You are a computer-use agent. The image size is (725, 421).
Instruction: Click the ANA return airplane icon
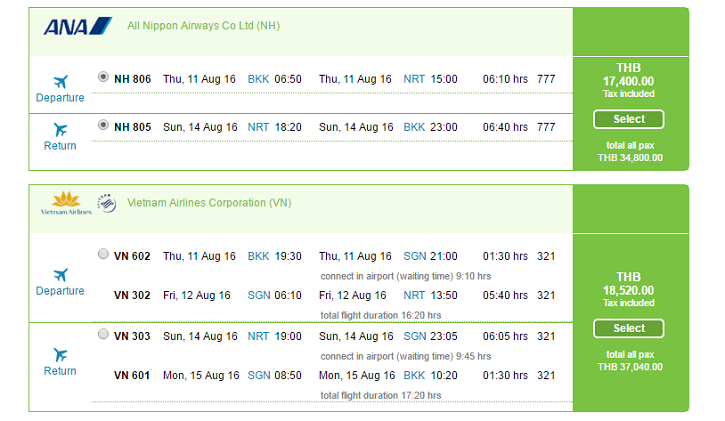(60, 129)
